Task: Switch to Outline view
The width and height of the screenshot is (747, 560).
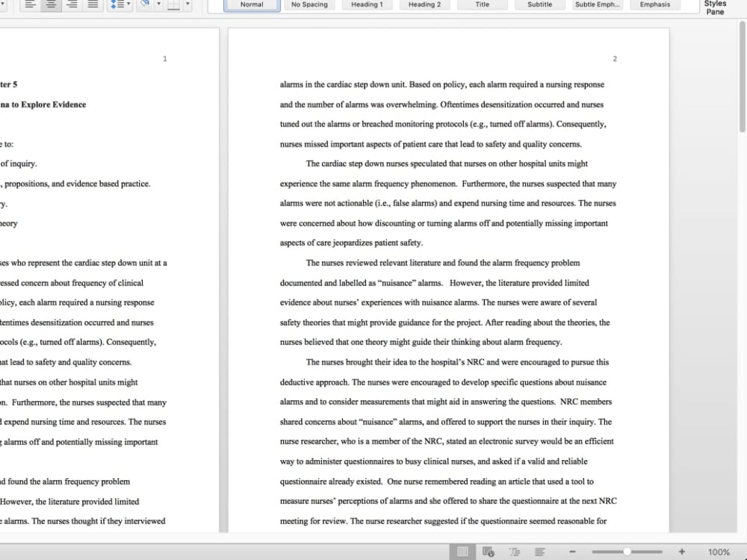Action: [x=514, y=551]
